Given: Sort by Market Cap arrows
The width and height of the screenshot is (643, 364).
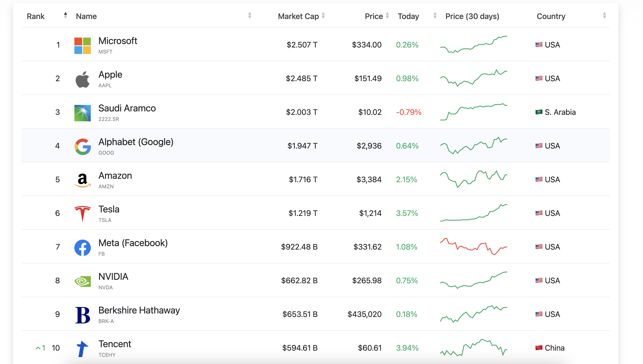Looking at the screenshot, I should pos(323,16).
